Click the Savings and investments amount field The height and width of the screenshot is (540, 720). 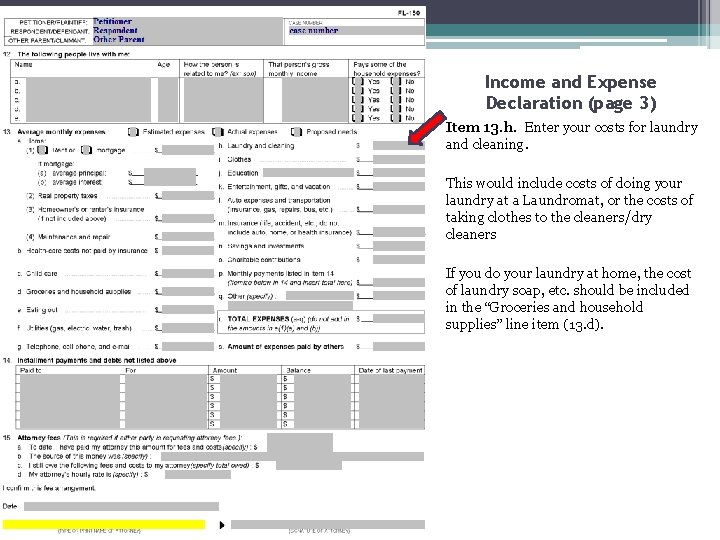coord(399,246)
